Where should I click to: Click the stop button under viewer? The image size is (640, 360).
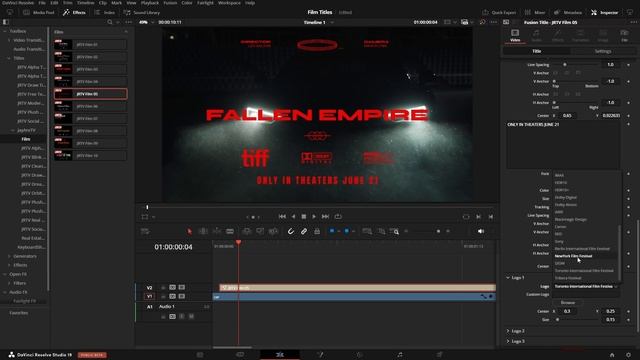[x=304, y=216]
